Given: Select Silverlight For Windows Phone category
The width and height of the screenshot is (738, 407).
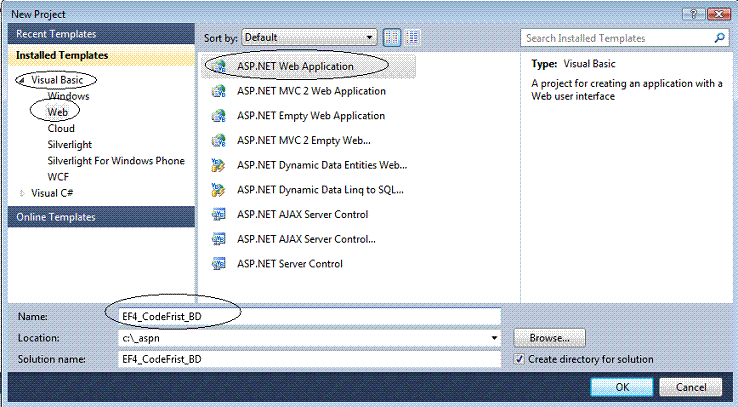Looking at the screenshot, I should tap(116, 161).
